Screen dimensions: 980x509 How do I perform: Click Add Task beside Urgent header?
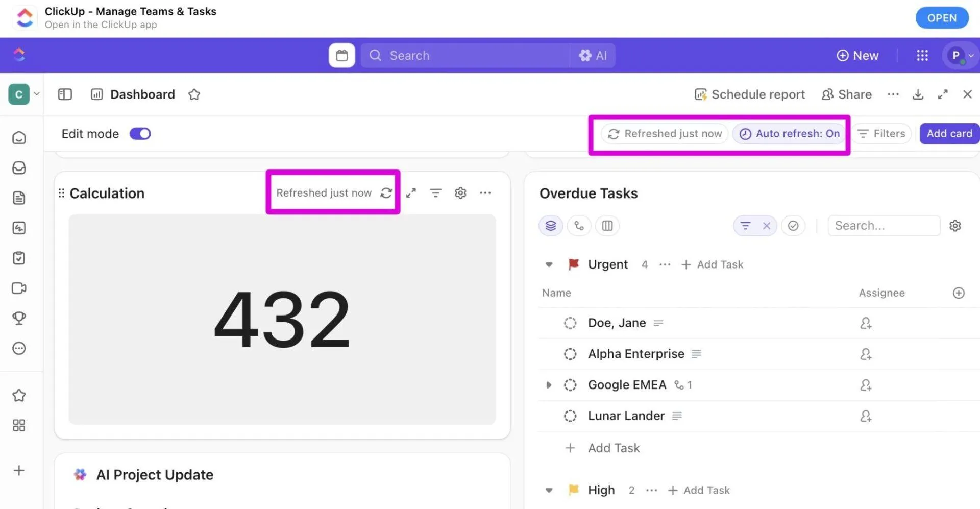coord(712,264)
